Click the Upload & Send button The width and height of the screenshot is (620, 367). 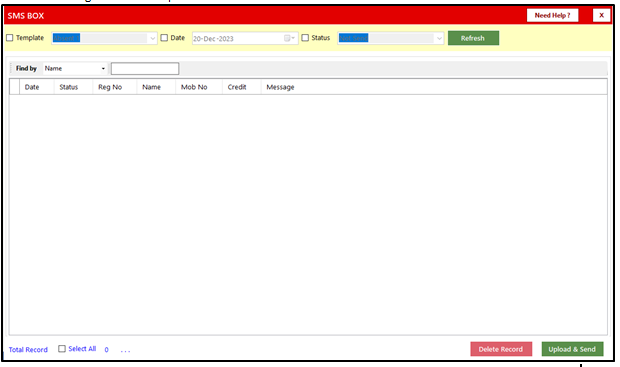[x=572, y=349]
